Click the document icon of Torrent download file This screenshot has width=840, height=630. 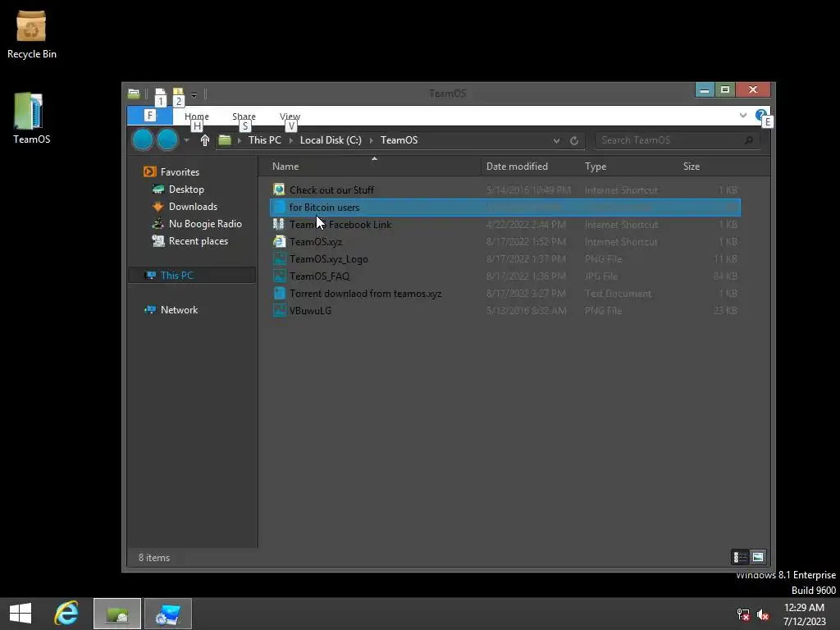(x=279, y=293)
